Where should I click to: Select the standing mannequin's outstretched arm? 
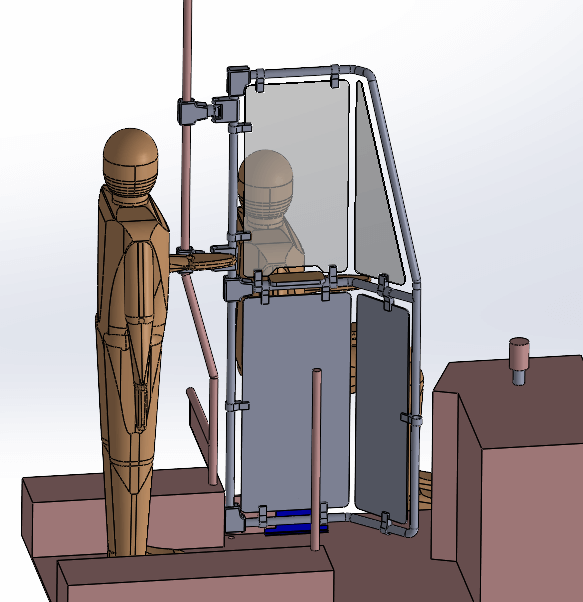tap(203, 262)
